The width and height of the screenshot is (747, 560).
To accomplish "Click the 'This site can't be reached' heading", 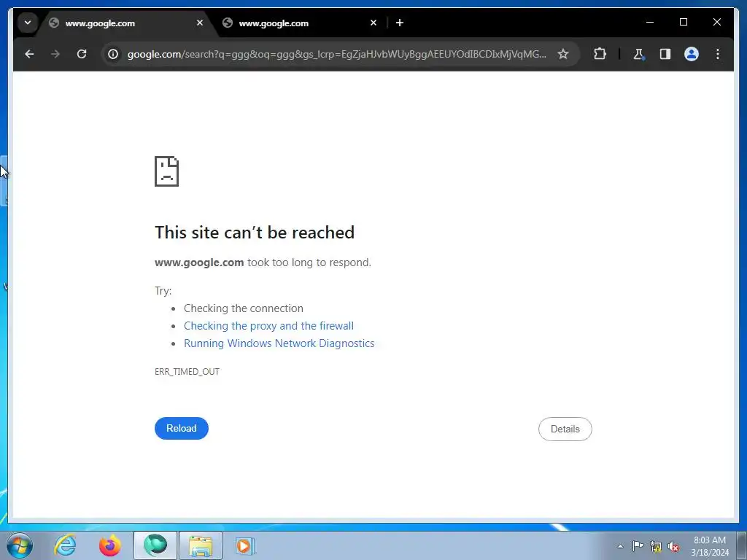I will (x=255, y=233).
